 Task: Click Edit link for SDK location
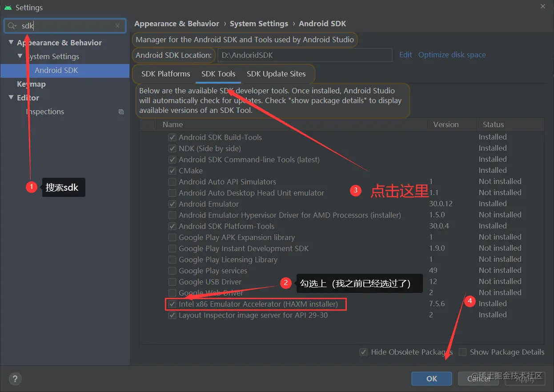(405, 55)
